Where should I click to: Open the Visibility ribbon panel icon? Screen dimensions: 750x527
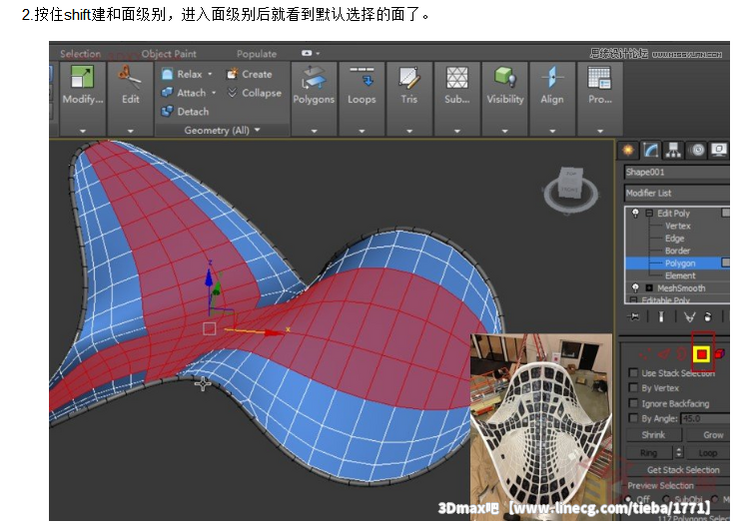(505, 77)
